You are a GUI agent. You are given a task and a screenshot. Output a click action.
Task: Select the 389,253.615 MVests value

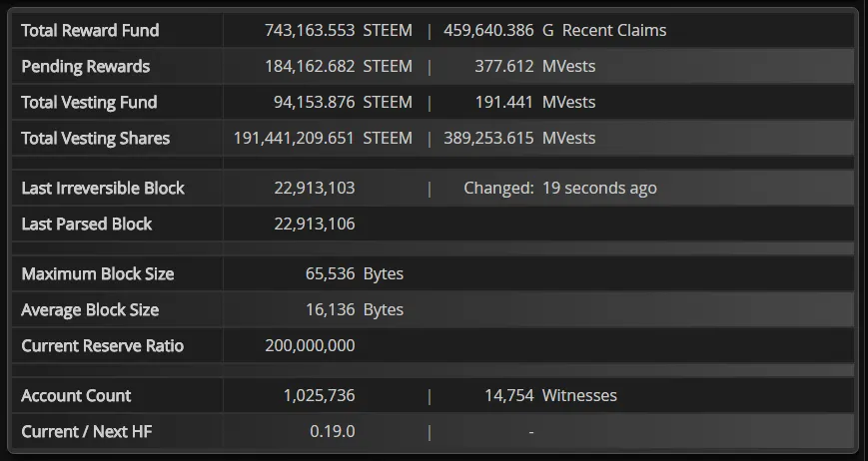click(x=488, y=138)
